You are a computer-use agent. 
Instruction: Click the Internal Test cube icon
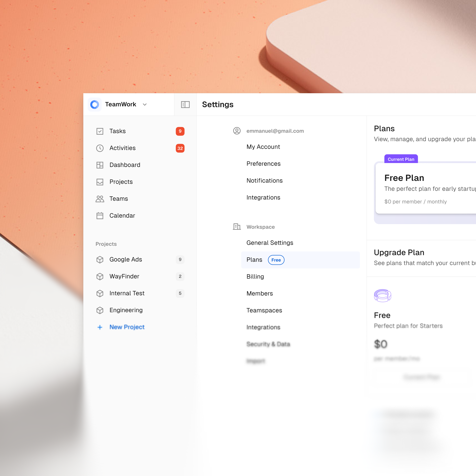coord(100,293)
